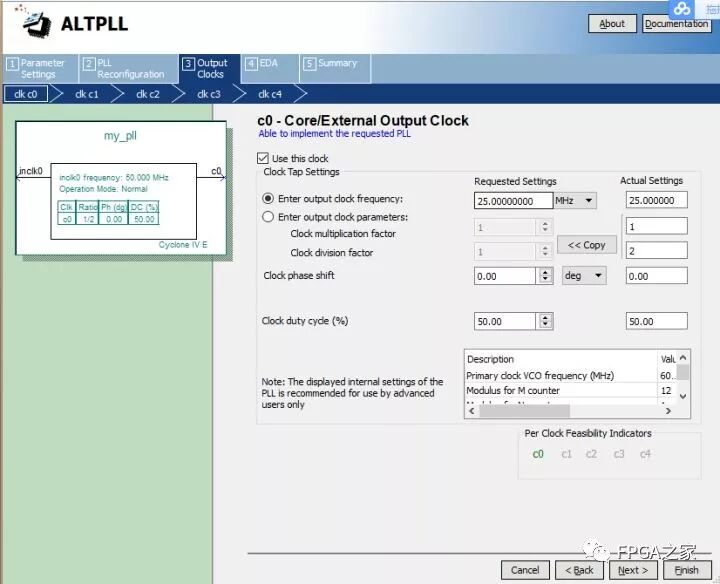The width and height of the screenshot is (720, 584).
Task: Click the requested output clock frequency field
Action: [512, 200]
